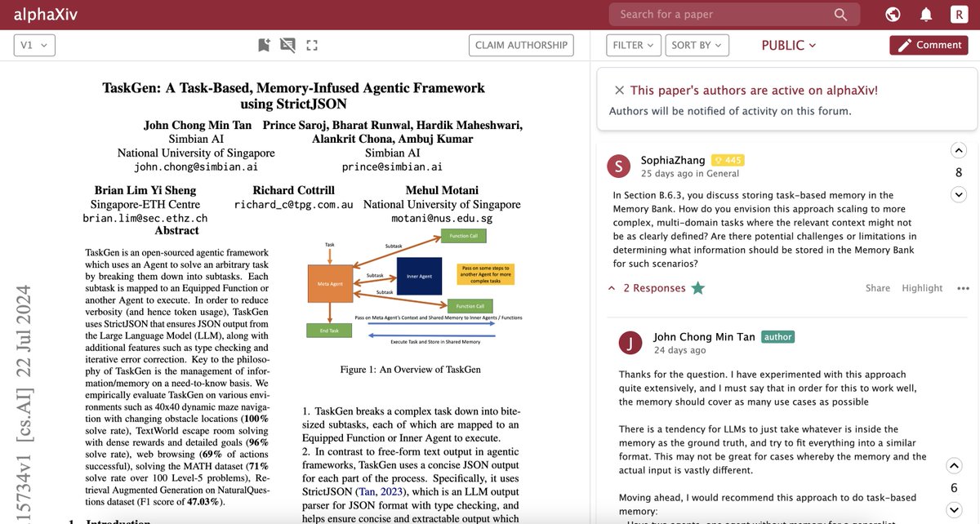Click the Abstract heading
Image resolution: width=980 pixels, height=524 pixels.
click(177, 231)
